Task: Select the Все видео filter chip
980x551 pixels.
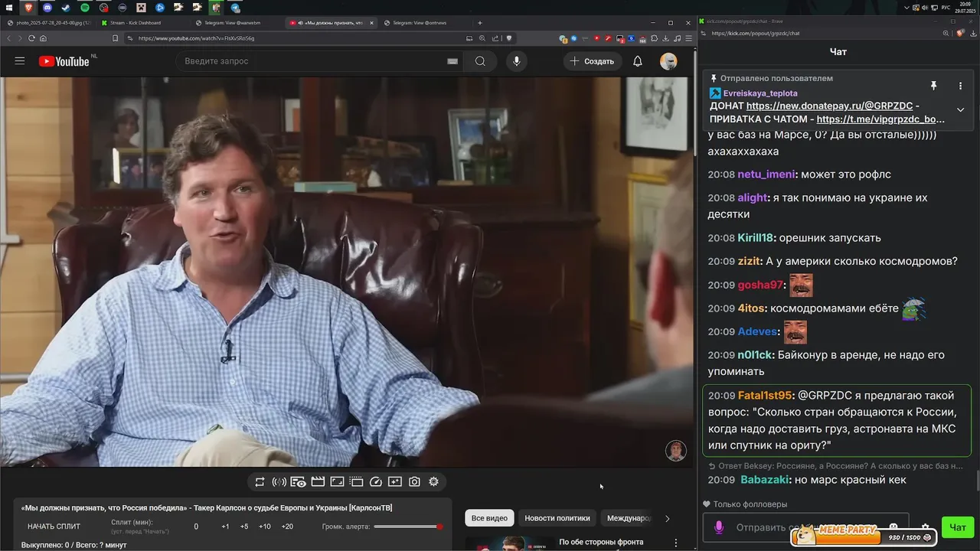Action: (489, 518)
